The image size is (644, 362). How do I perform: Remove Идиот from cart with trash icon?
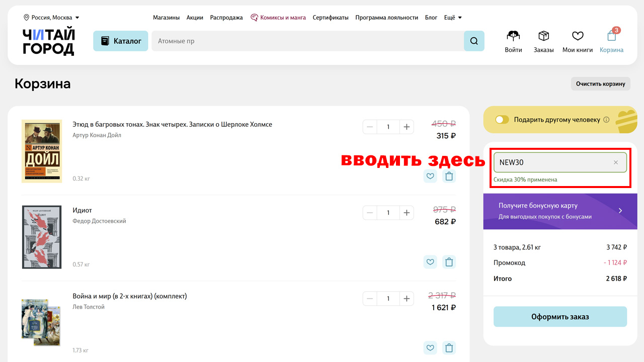449,262
